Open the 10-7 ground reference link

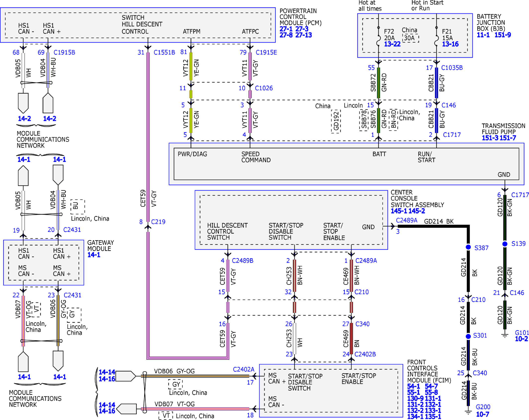(x=482, y=414)
